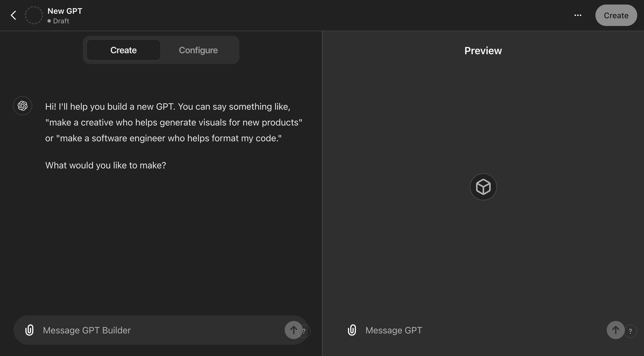Viewport: 644px width, 356px height.
Task: Click the cube icon in the Preview pane
Action: click(483, 187)
